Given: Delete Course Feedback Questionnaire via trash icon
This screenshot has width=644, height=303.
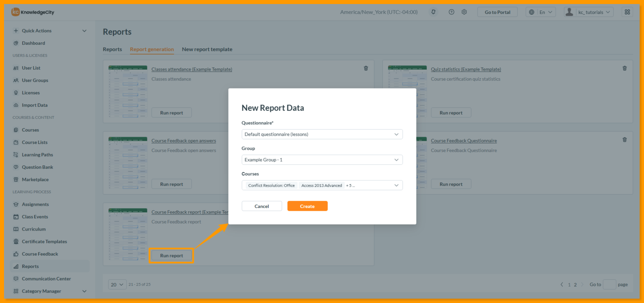Looking at the screenshot, I should pyautogui.click(x=625, y=140).
